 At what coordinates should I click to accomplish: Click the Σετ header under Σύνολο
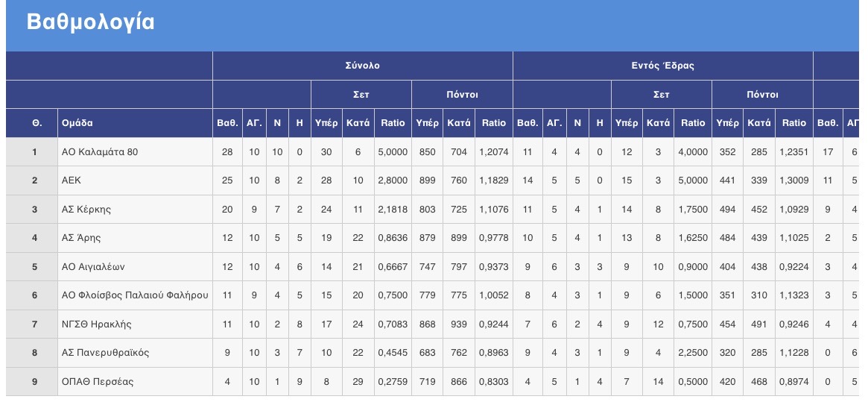click(361, 94)
